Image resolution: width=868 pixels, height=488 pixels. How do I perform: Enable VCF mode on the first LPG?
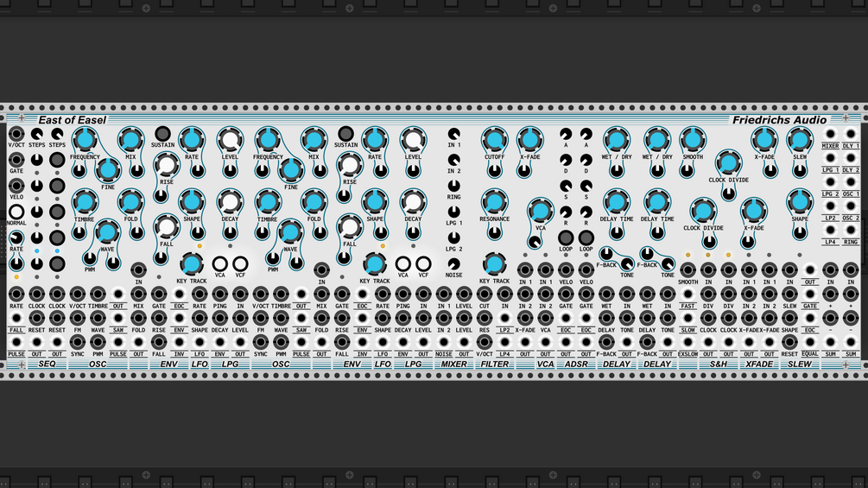coord(240,263)
